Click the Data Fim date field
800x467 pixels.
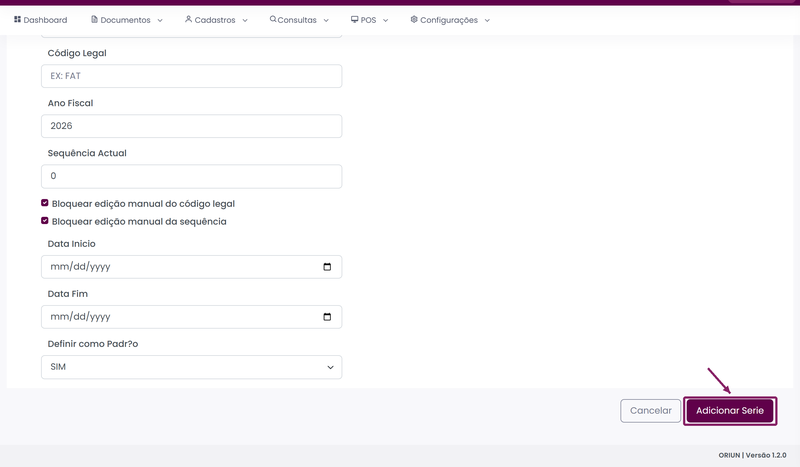pos(191,317)
